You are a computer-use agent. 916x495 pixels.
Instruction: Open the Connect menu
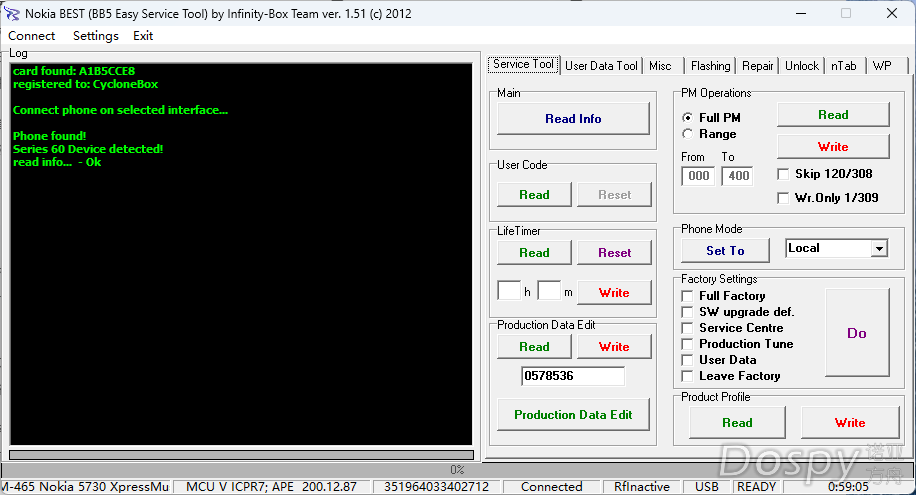32,36
